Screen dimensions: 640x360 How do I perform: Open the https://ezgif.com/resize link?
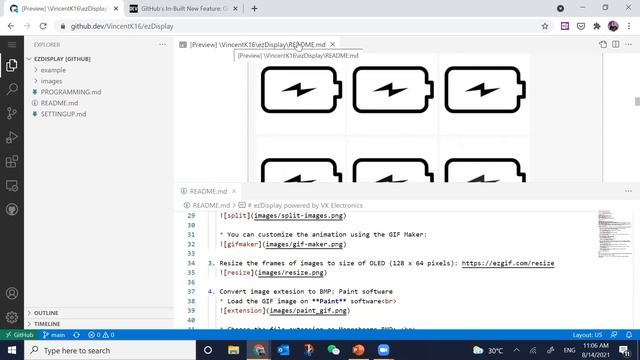coord(508,263)
